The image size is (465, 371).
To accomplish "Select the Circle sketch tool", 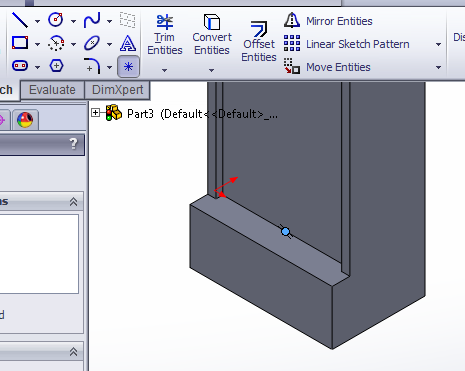I will (56, 20).
